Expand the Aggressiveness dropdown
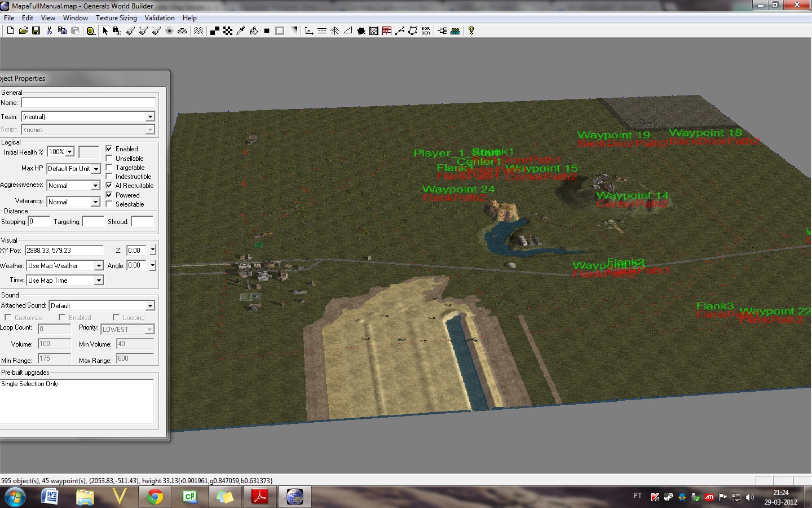812x508 pixels. (95, 186)
